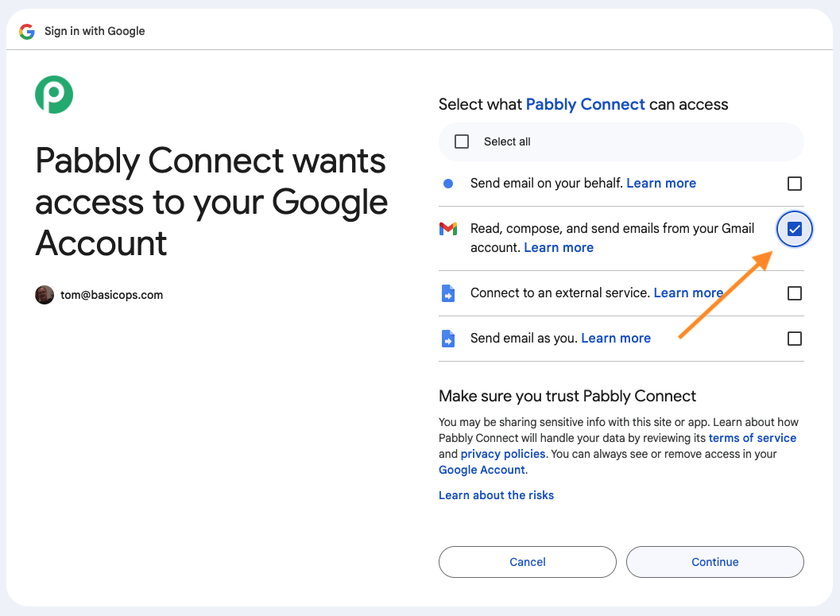The height and width of the screenshot is (616, 840).
Task: Click the blue dot icon for email sending scope
Action: 447,183
